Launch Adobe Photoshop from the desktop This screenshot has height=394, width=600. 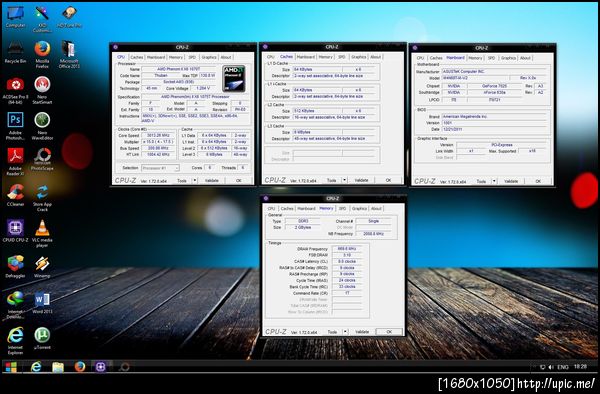tap(15, 126)
